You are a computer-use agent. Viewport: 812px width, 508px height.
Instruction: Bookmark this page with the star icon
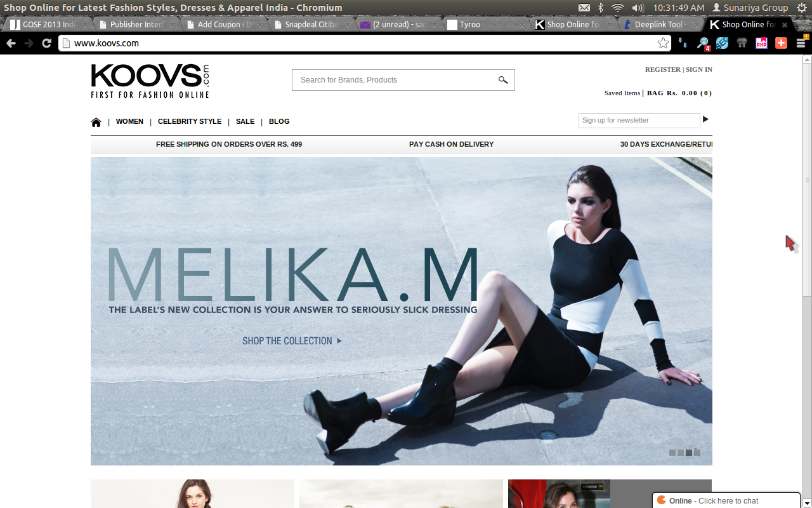[x=663, y=43]
